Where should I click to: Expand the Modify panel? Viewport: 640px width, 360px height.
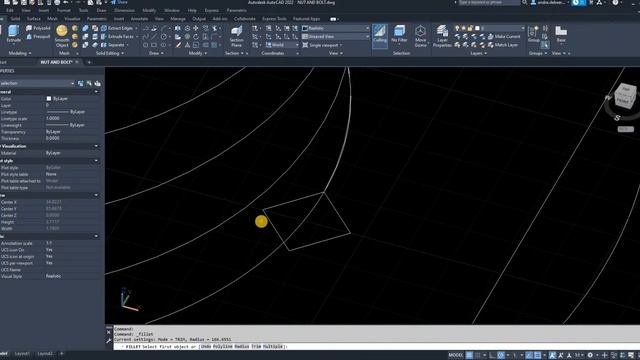198,53
